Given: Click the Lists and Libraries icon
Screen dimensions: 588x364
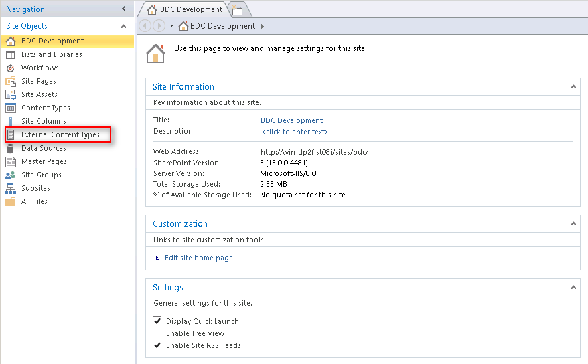Looking at the screenshot, I should pyautogui.click(x=11, y=55).
